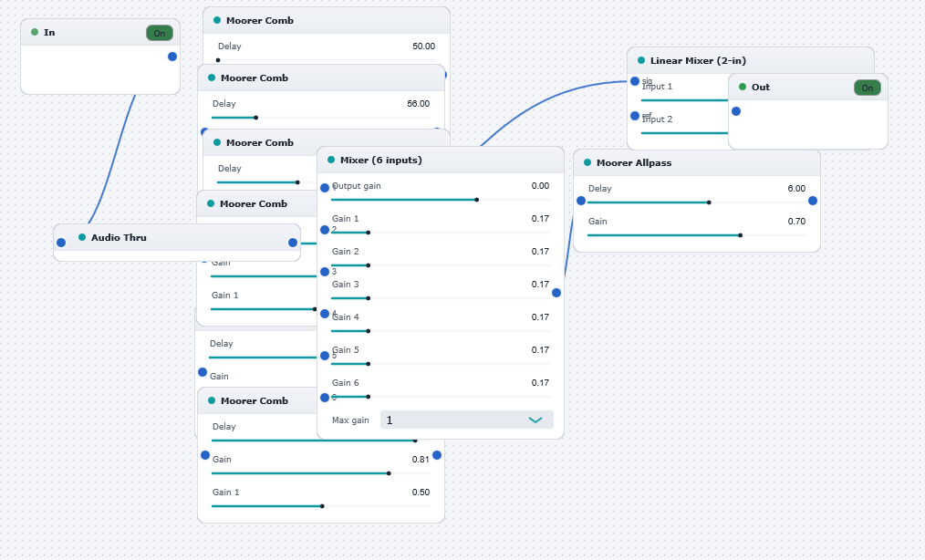Select the Moorer Allpass node title

[634, 163]
